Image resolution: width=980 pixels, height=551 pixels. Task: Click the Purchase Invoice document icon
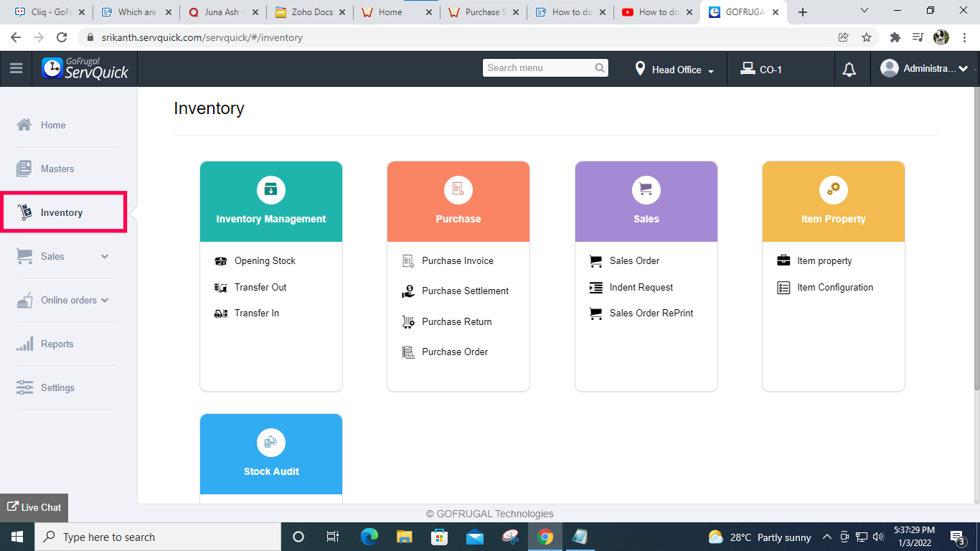point(408,261)
